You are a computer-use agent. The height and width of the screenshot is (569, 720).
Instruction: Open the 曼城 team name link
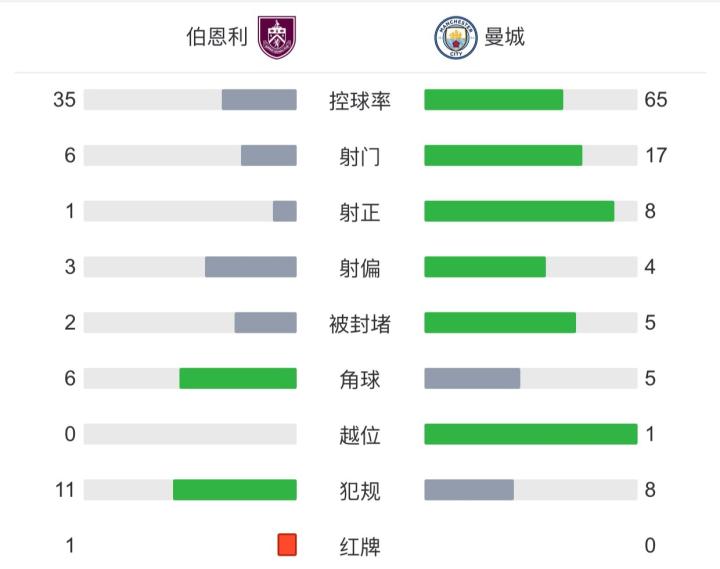coord(505,38)
